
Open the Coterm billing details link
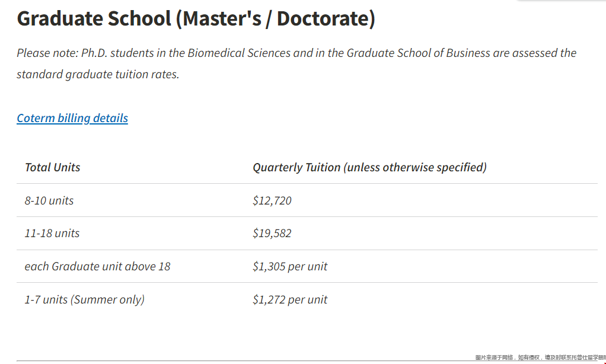point(72,118)
